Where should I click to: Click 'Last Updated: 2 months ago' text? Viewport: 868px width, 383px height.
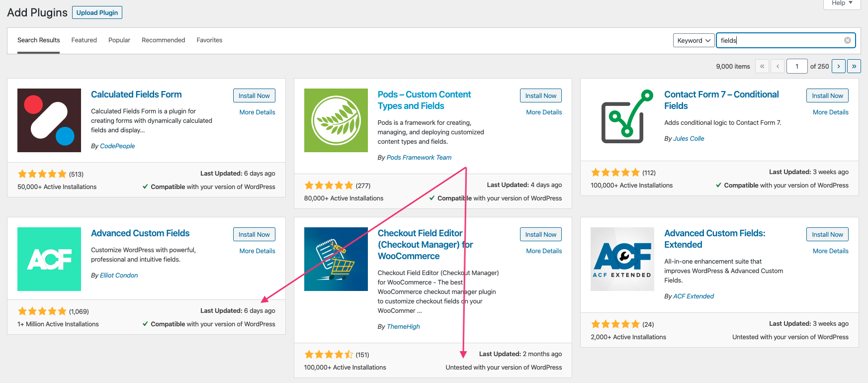[521, 354]
